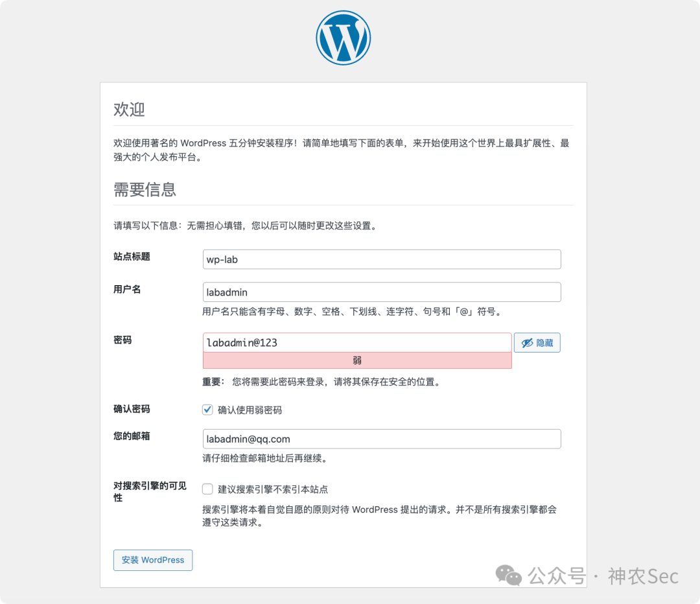Click the 欢迎 heading

tap(129, 110)
